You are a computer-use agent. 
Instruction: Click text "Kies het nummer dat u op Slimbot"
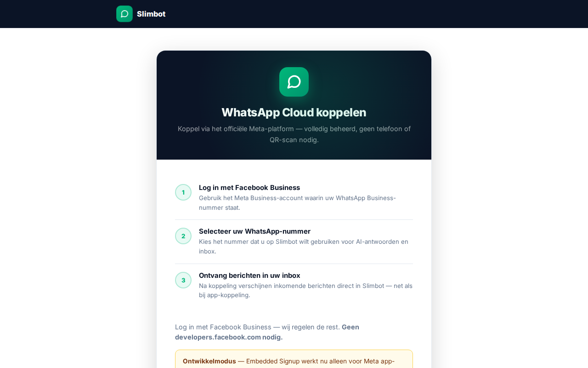(248, 241)
